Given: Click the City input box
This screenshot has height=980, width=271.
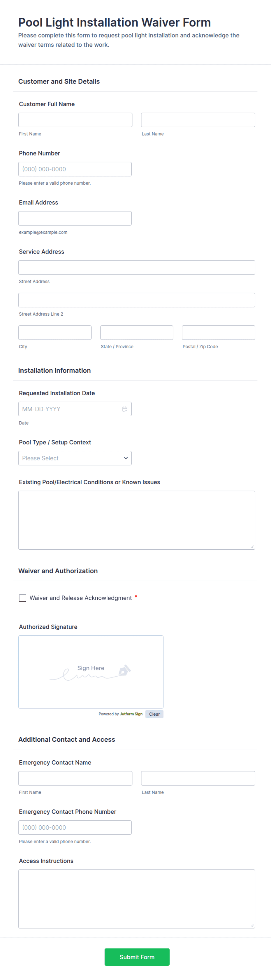Looking at the screenshot, I should pyautogui.click(x=55, y=333).
